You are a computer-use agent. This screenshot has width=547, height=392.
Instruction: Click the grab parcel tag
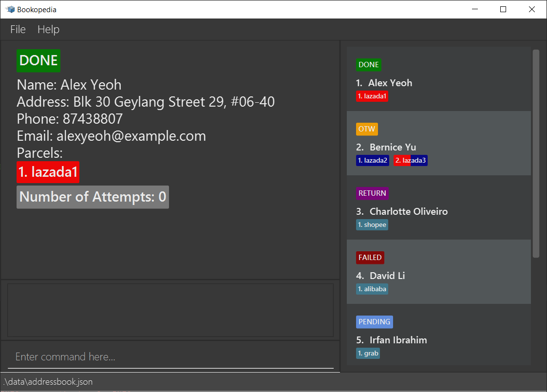368,354
